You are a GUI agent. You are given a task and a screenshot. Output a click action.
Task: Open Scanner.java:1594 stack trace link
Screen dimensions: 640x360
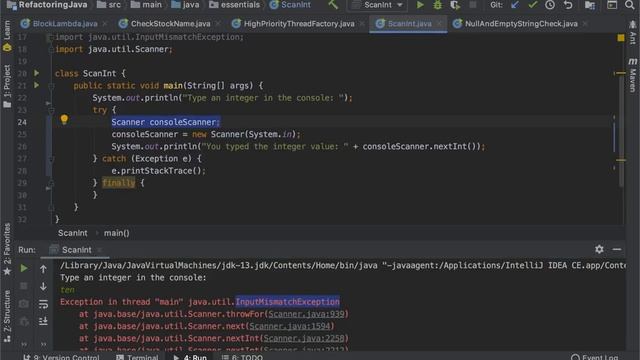tap(289, 326)
